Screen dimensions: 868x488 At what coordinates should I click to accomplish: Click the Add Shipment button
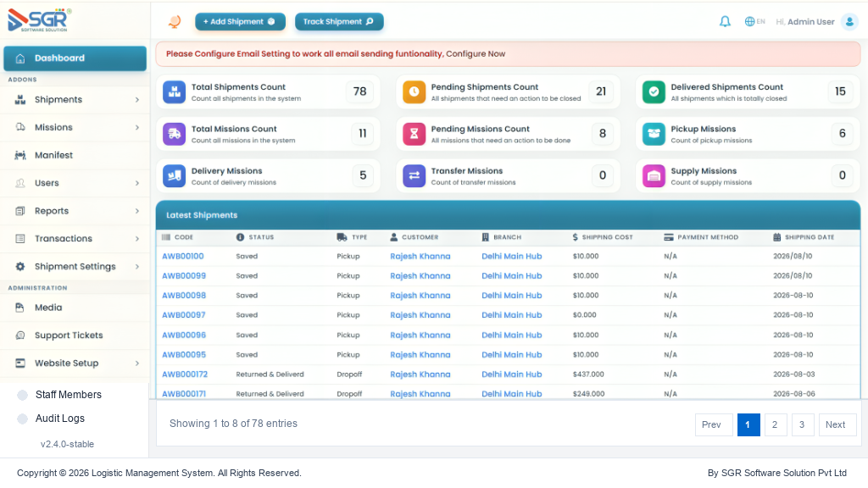click(240, 21)
